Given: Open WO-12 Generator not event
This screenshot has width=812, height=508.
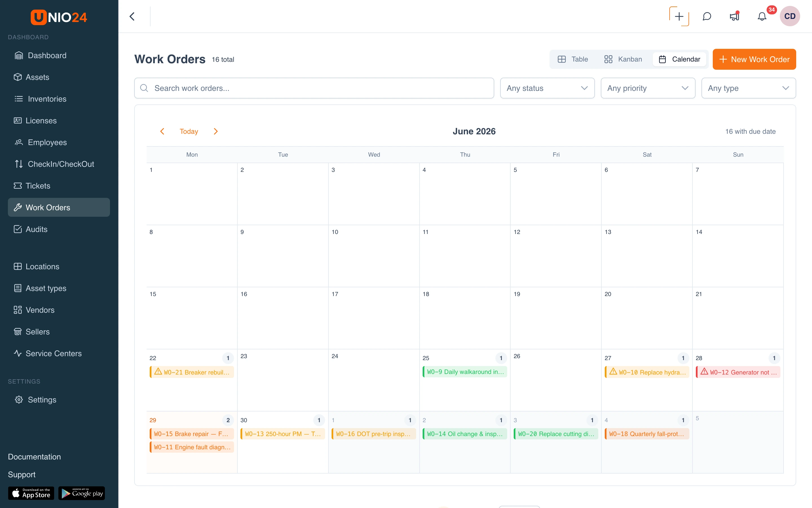Looking at the screenshot, I should (x=738, y=372).
